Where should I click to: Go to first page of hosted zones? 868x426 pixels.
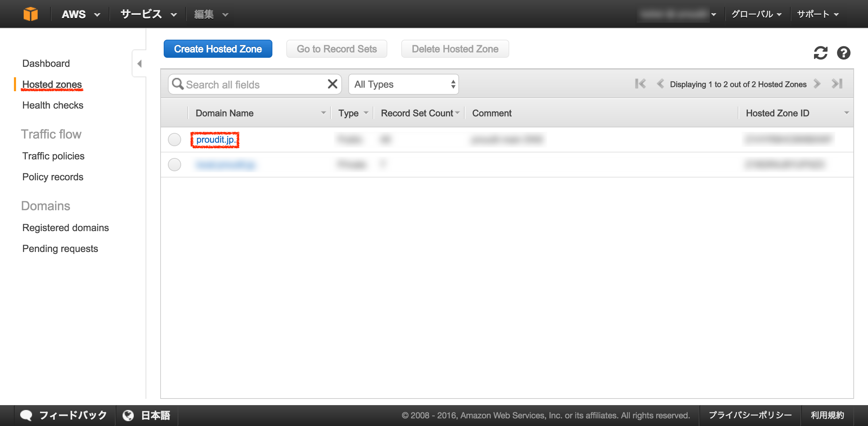(x=640, y=84)
